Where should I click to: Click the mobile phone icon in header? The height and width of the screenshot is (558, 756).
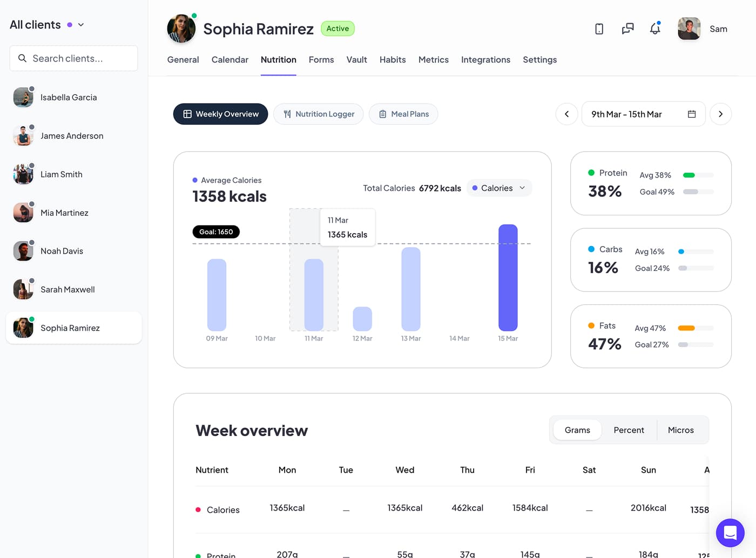tap(599, 29)
